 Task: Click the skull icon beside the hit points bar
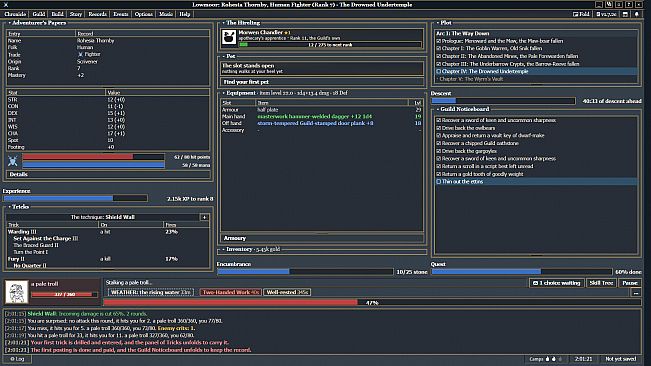12,161
